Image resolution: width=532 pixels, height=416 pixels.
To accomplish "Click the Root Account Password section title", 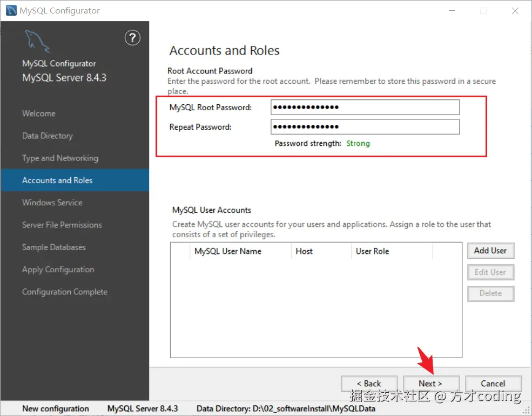I will 210,71.
